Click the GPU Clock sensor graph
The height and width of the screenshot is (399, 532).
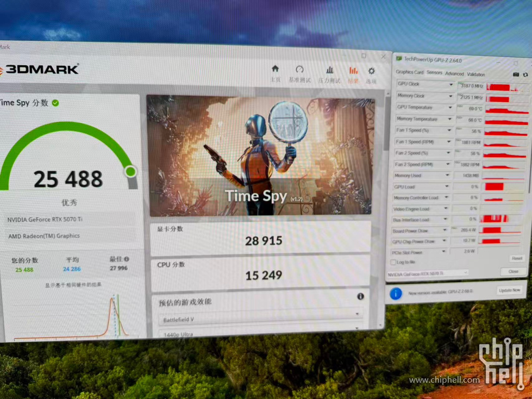pos(507,88)
